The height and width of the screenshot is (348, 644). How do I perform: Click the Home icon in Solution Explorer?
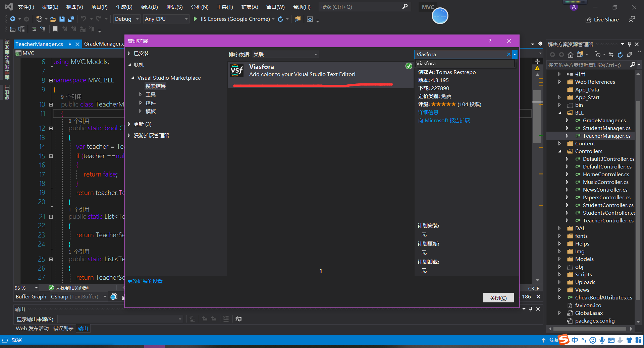tap(571, 55)
